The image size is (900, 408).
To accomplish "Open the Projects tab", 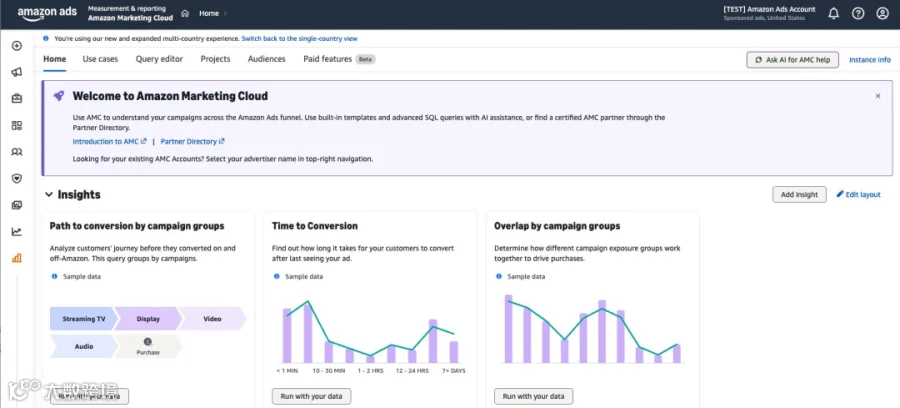I will tap(215, 59).
